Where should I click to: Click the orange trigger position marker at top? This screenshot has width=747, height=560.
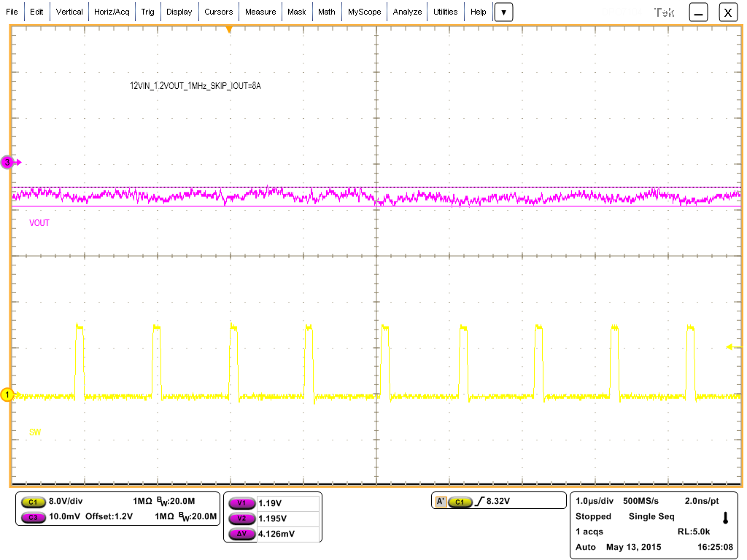coord(228,27)
